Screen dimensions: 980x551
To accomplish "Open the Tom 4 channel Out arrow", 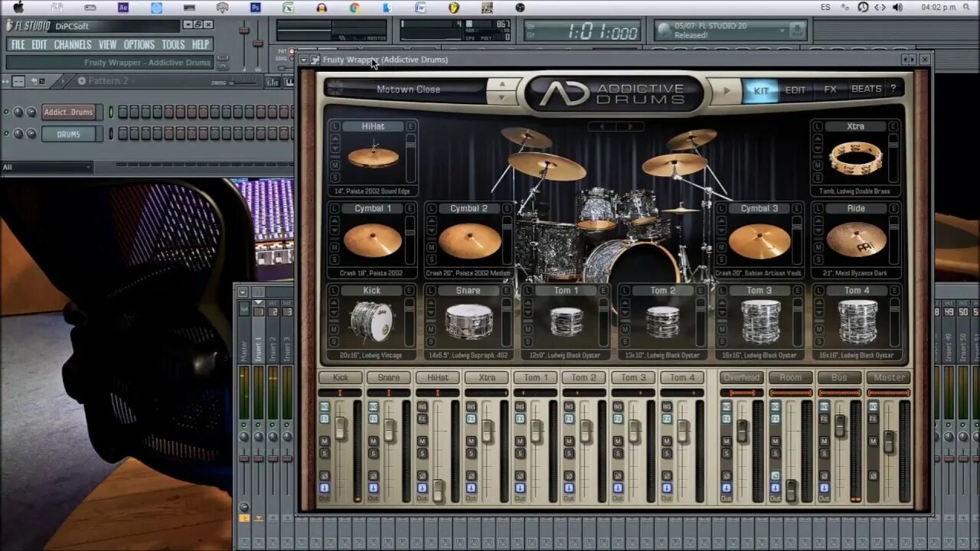I will (x=667, y=487).
